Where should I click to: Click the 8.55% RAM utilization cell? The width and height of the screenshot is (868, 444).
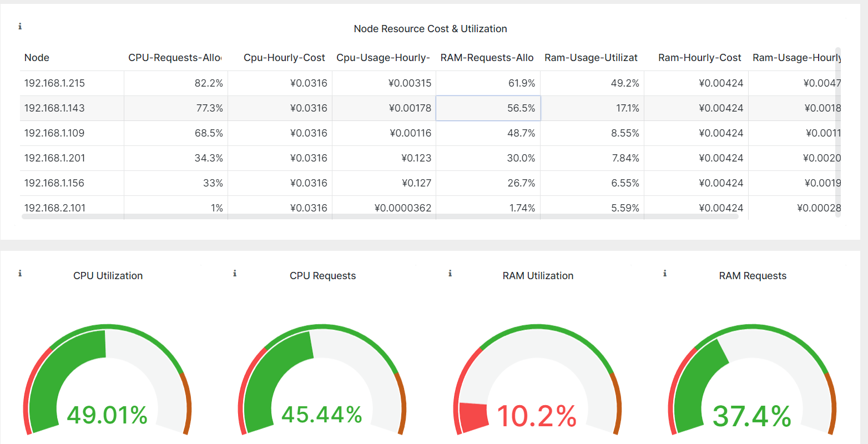(x=592, y=133)
